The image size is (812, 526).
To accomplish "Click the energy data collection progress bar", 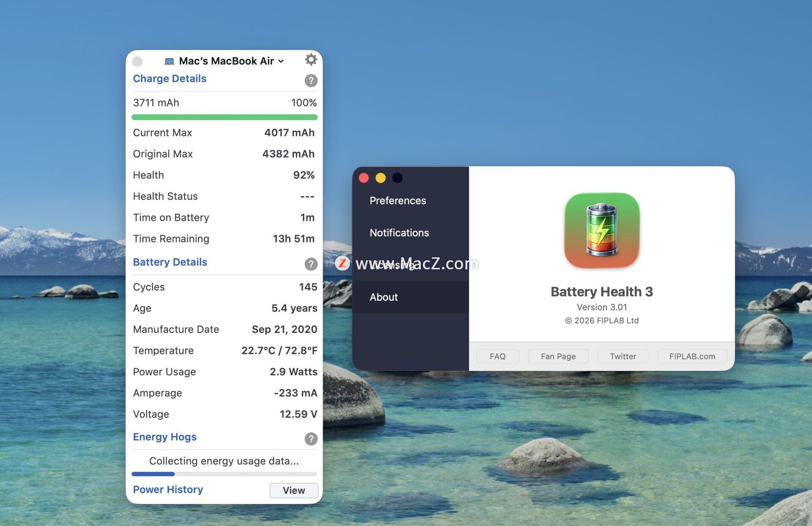I will (224, 474).
